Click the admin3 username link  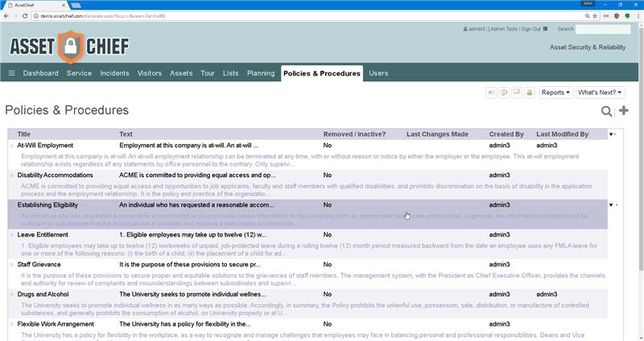tap(477, 29)
